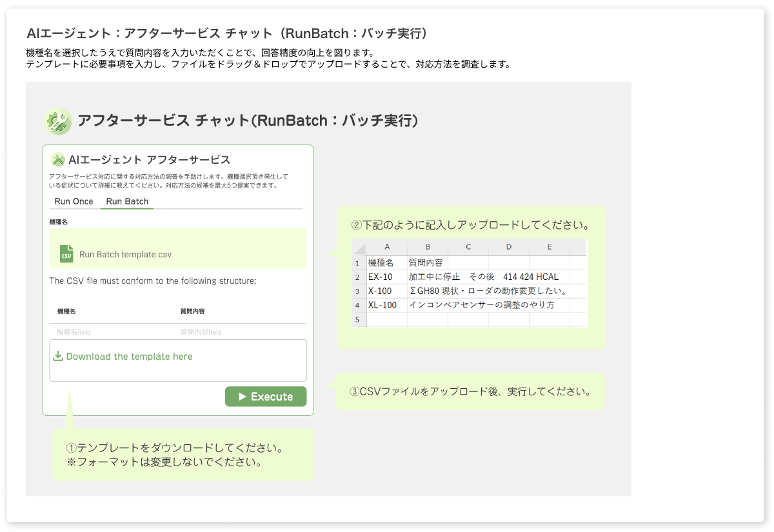Open the Download the template here link
This screenshot has width=774, height=532.
point(129,356)
